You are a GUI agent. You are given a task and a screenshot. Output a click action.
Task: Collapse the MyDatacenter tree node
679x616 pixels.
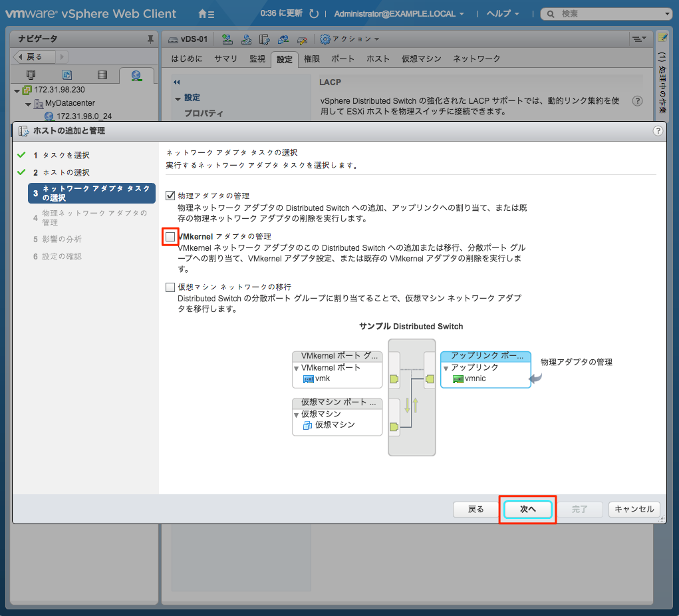pos(28,104)
